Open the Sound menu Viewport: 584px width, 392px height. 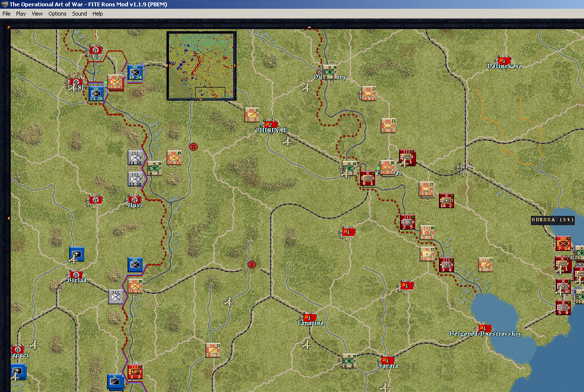pos(79,14)
